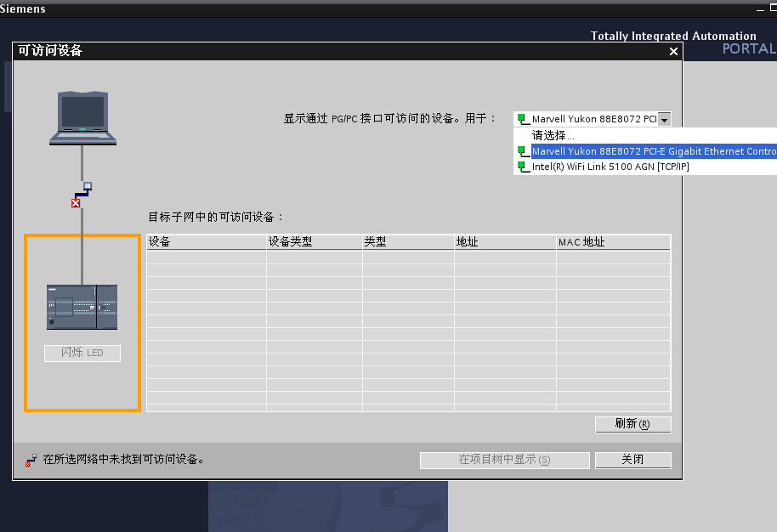
Task: Click the status icon beside no-devices message
Action: click(31, 460)
